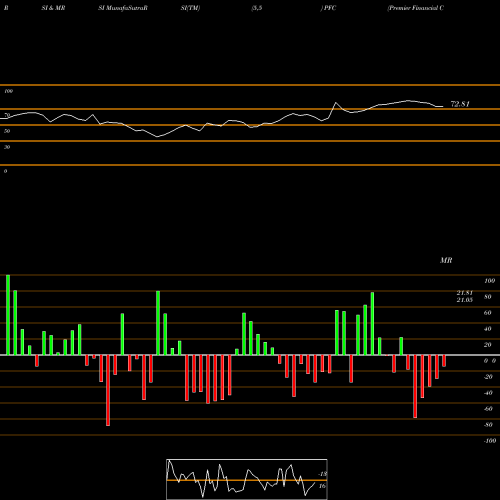The image size is (500, 500).
Task: Click the 16 label in the mini chart
Action: [x=322, y=486]
